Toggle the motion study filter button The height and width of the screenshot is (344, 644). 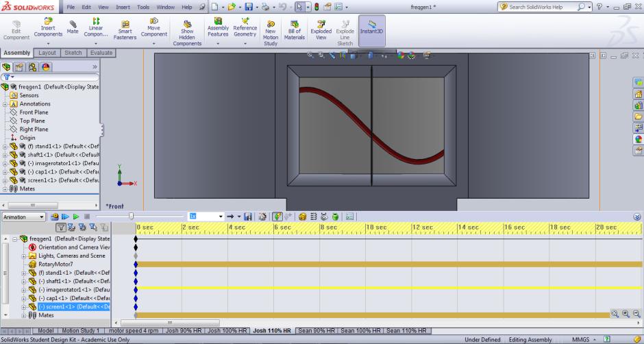point(61,227)
